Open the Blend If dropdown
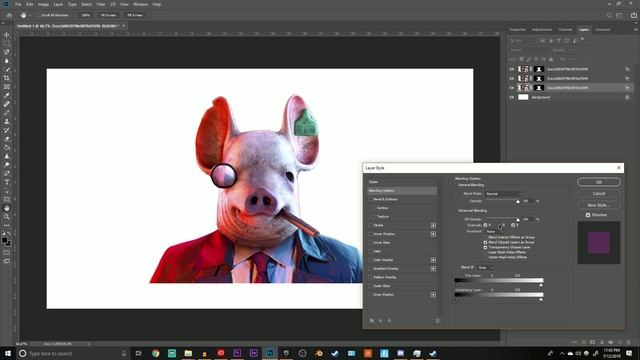This screenshot has height=360, width=640. pyautogui.click(x=485, y=268)
